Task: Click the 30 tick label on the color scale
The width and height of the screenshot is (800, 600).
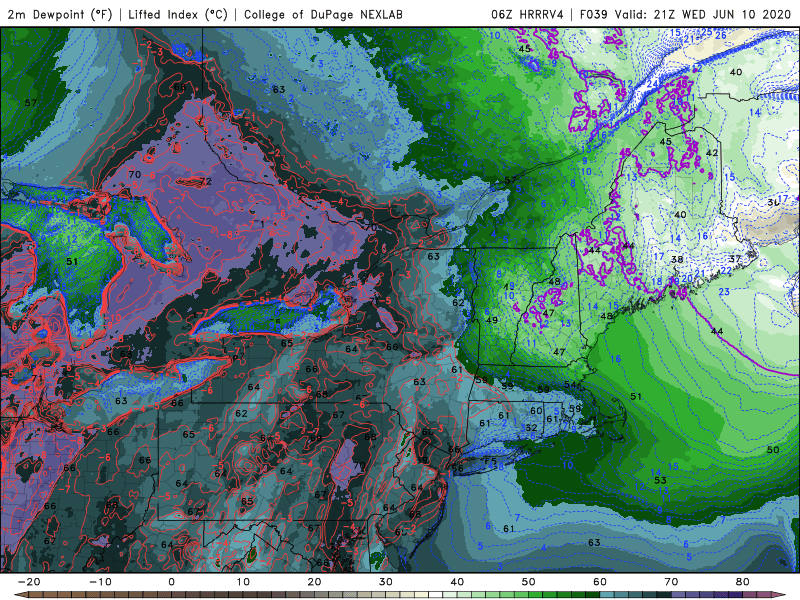Action: click(386, 582)
